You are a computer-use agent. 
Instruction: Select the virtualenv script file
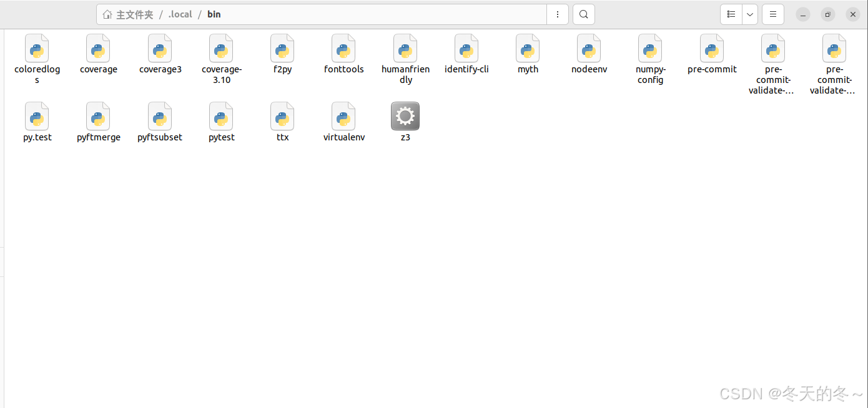343,117
